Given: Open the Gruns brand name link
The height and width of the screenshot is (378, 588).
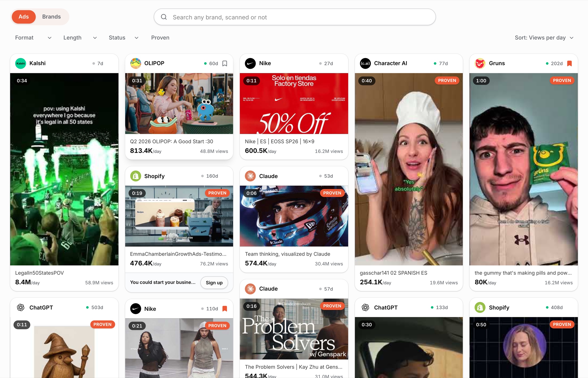Looking at the screenshot, I should (x=497, y=63).
